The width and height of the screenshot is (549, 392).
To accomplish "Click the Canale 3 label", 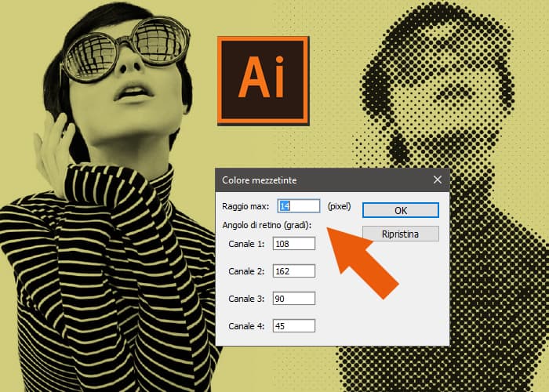I will [x=246, y=299].
